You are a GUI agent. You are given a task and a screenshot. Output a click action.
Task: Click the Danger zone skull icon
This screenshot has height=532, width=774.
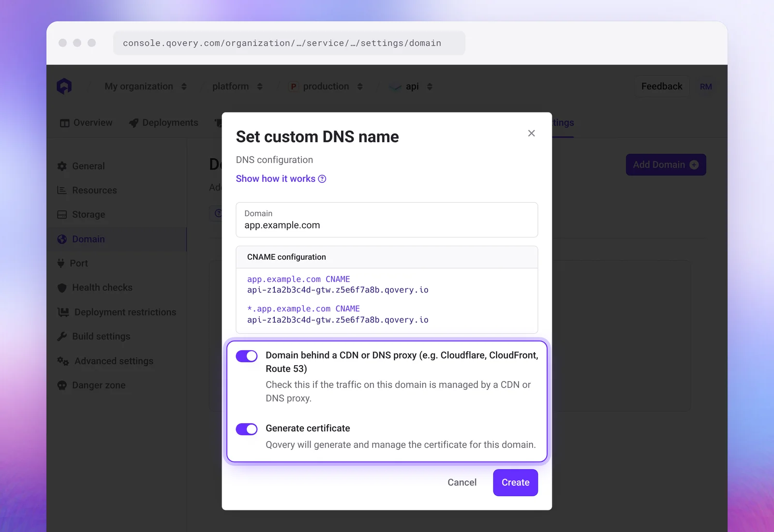(62, 385)
